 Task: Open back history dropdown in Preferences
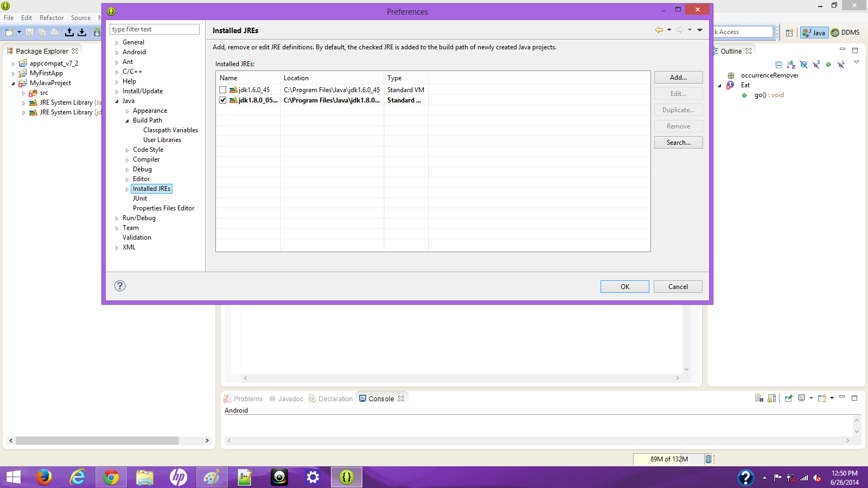tap(669, 30)
